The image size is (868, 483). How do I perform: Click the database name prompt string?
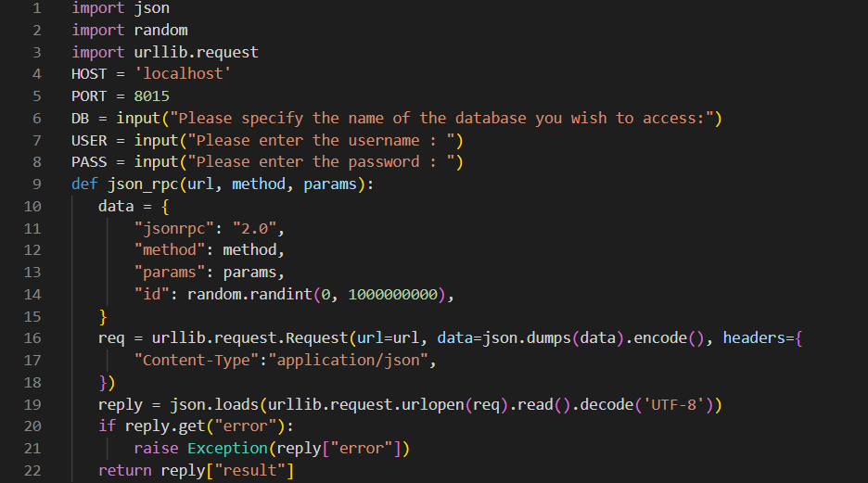[441, 119]
